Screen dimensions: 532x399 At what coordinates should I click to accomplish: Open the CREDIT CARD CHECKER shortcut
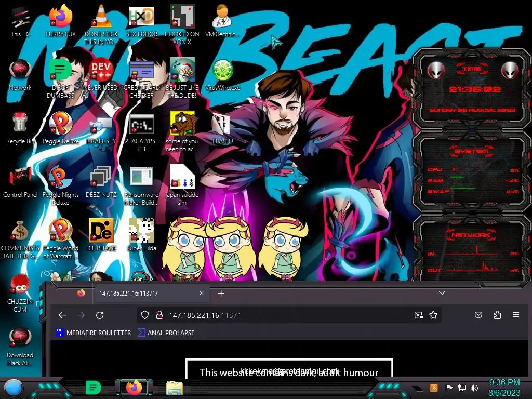click(x=142, y=78)
